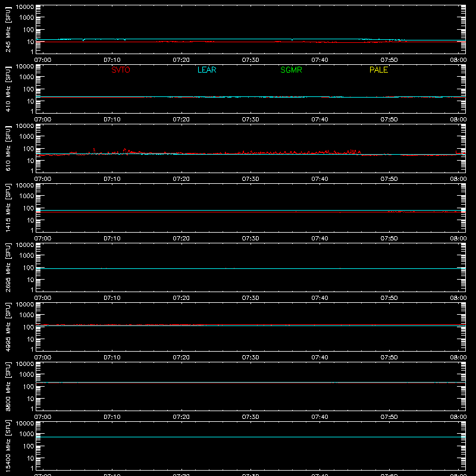
Task: Click the 10 tick of the 1415 MHz panel
Action: (30, 220)
